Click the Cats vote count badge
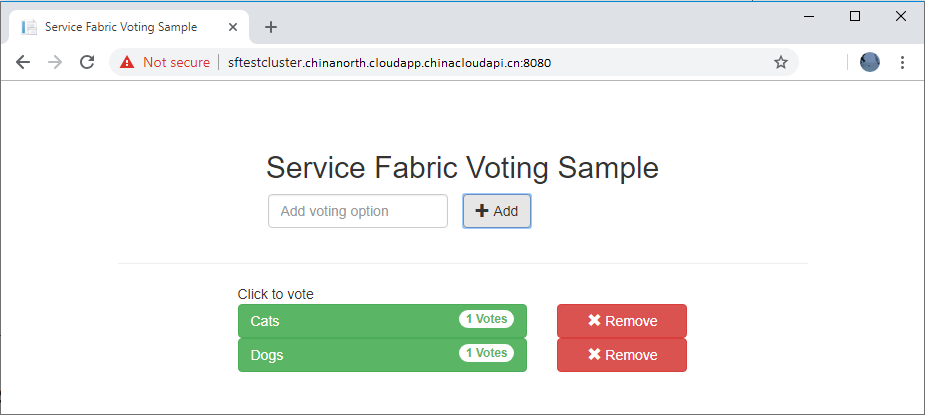925x415 pixels. (x=486, y=319)
